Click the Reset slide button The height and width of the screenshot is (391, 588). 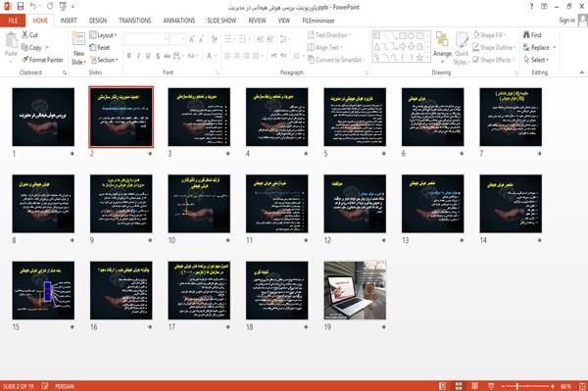point(100,47)
